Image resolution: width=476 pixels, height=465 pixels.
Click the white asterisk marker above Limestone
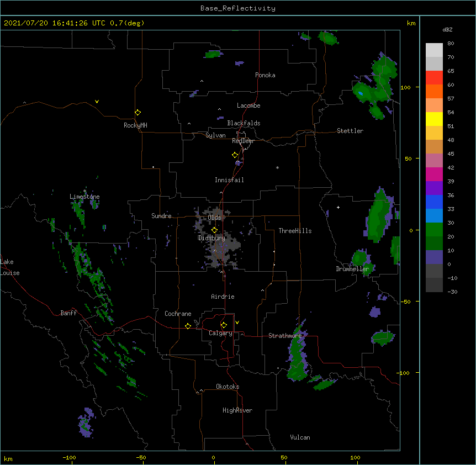pyautogui.click(x=84, y=191)
